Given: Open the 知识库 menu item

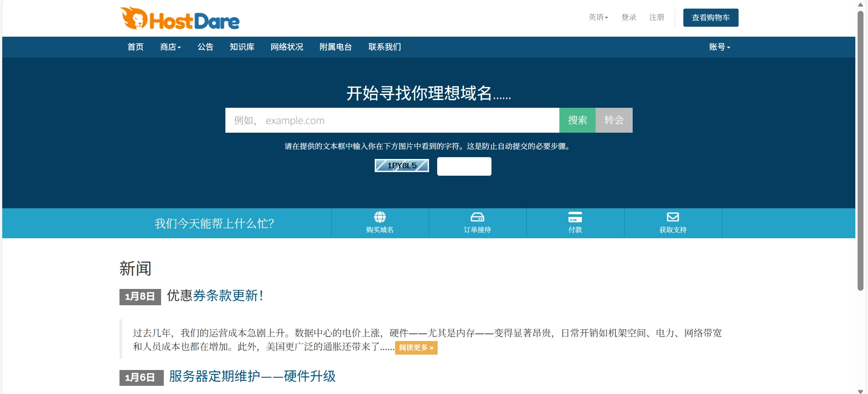Looking at the screenshot, I should point(242,47).
